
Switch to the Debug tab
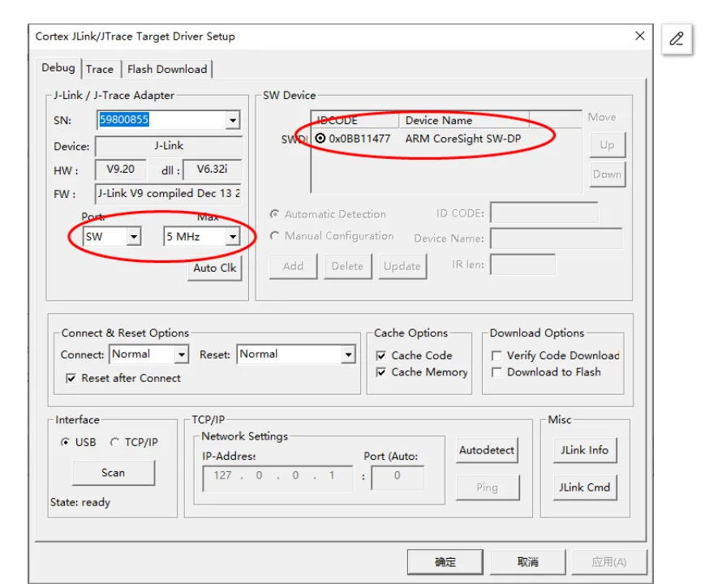58,68
